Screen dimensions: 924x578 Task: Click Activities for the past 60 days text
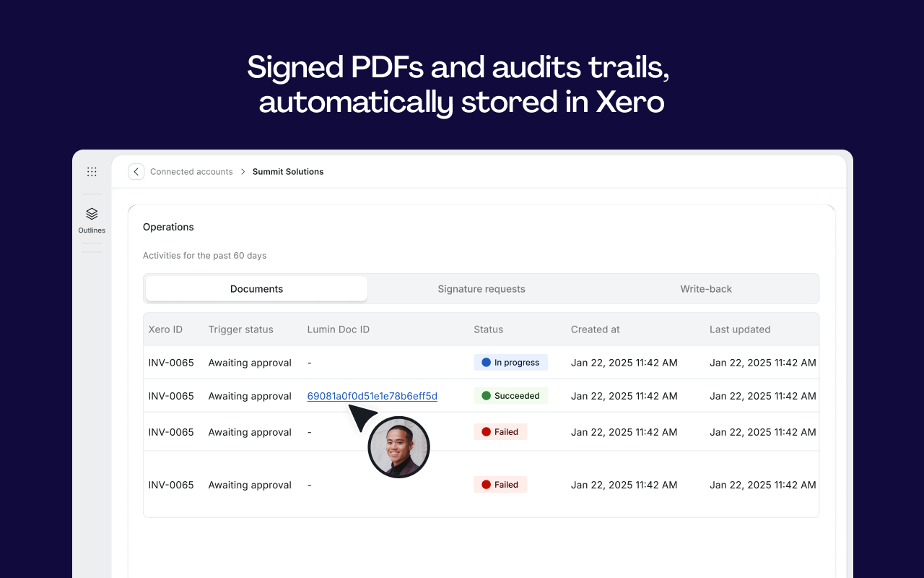click(205, 256)
